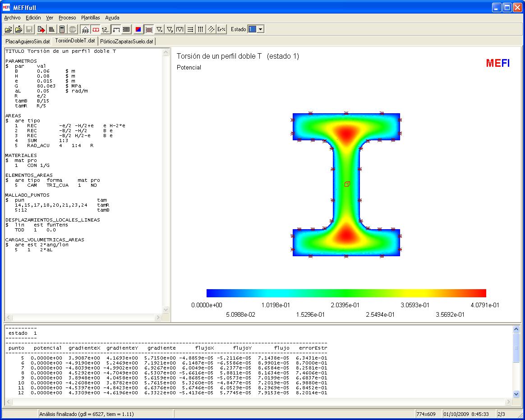
Task: Click the editor's vertical scrollbar up arrow
Action: click(166, 52)
